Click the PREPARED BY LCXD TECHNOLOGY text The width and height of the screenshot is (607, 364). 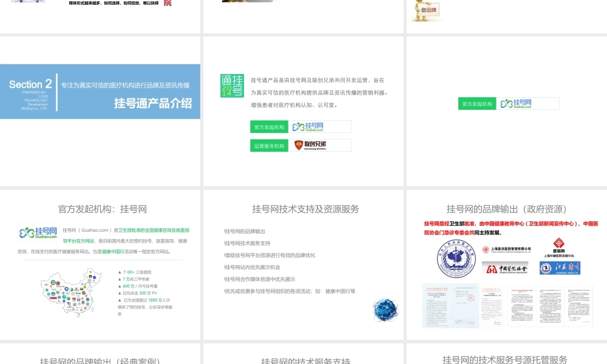[x=35, y=100]
